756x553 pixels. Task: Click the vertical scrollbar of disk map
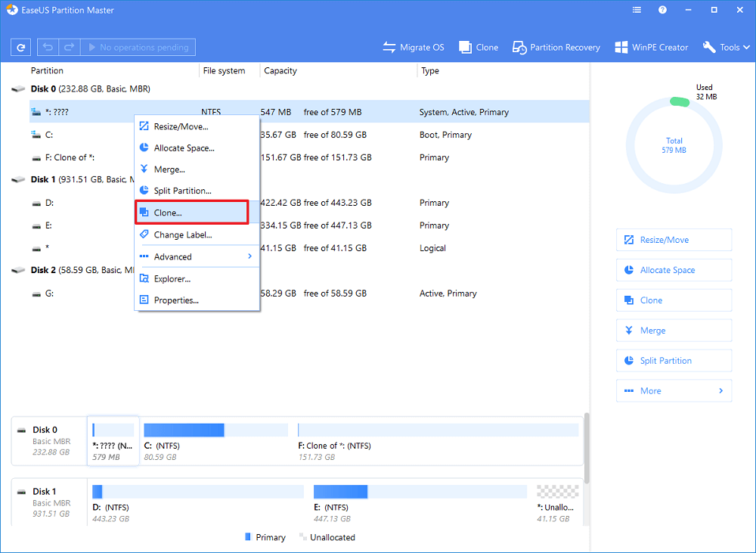click(x=586, y=446)
